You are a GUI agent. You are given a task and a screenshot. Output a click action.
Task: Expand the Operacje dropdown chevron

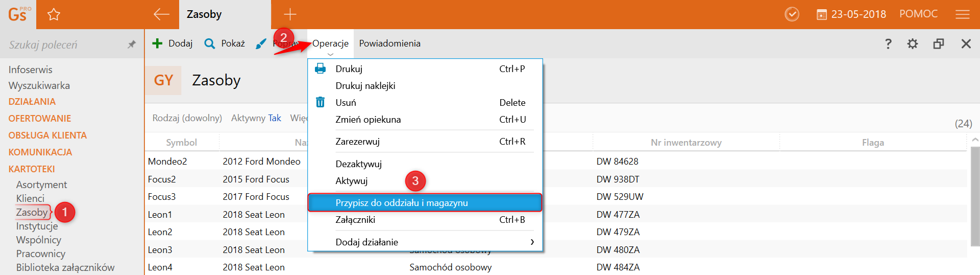point(330,54)
